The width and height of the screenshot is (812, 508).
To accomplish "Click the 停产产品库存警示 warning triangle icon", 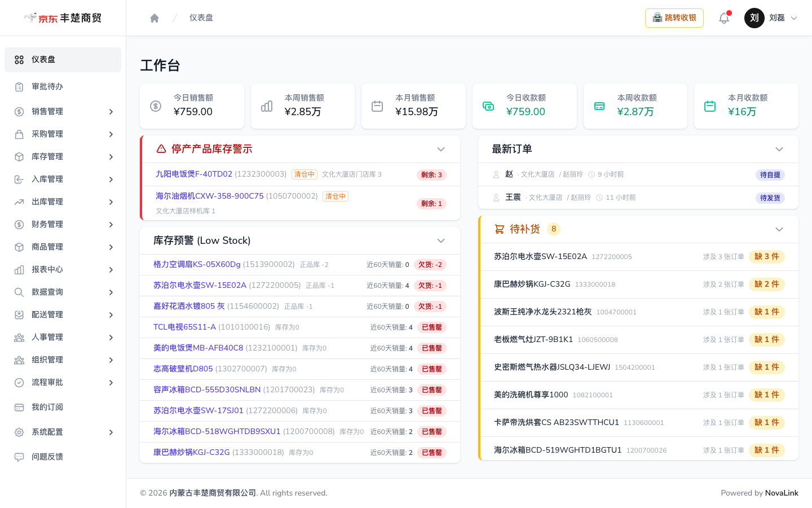I will coord(161,149).
